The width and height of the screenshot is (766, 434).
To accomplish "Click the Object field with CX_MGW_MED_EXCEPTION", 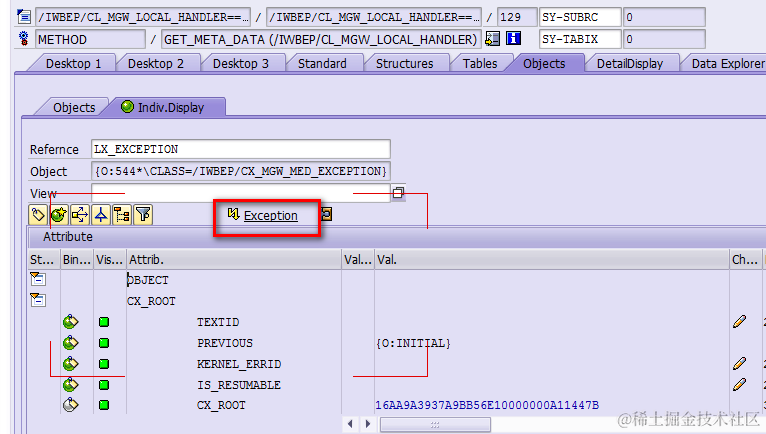I will click(x=241, y=171).
